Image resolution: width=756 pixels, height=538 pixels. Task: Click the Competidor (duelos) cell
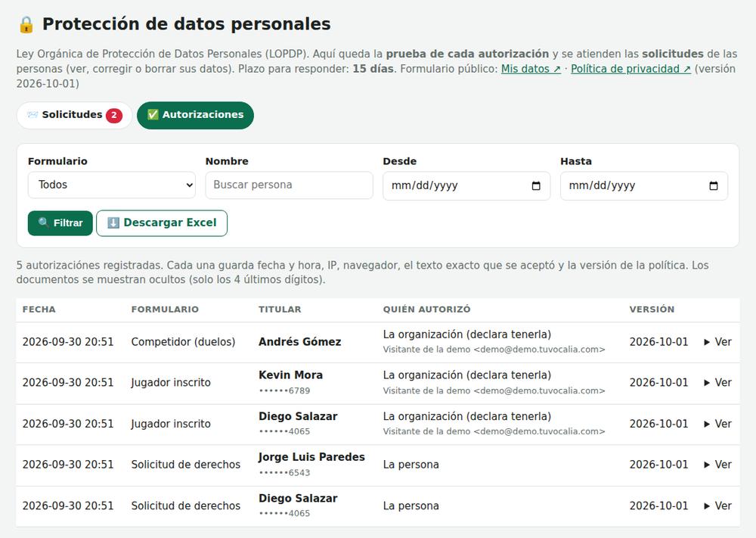(183, 342)
